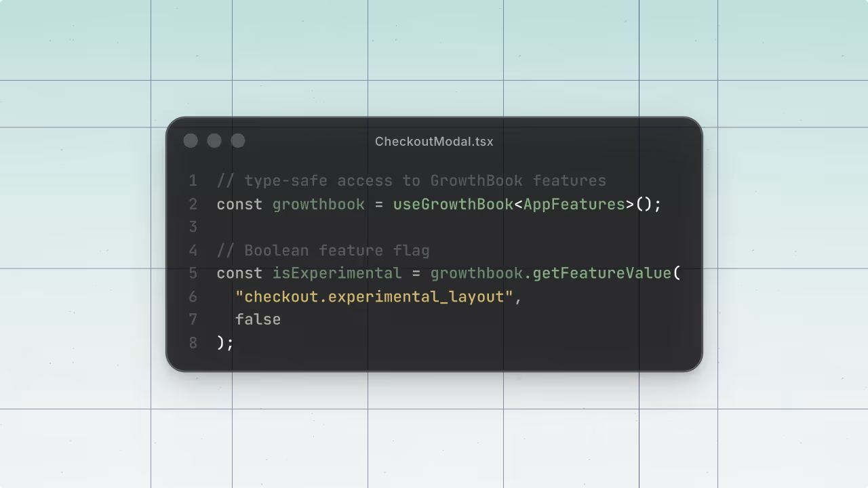The width and height of the screenshot is (868, 488).
Task: Click line number 2 in the gutter
Action: point(193,204)
